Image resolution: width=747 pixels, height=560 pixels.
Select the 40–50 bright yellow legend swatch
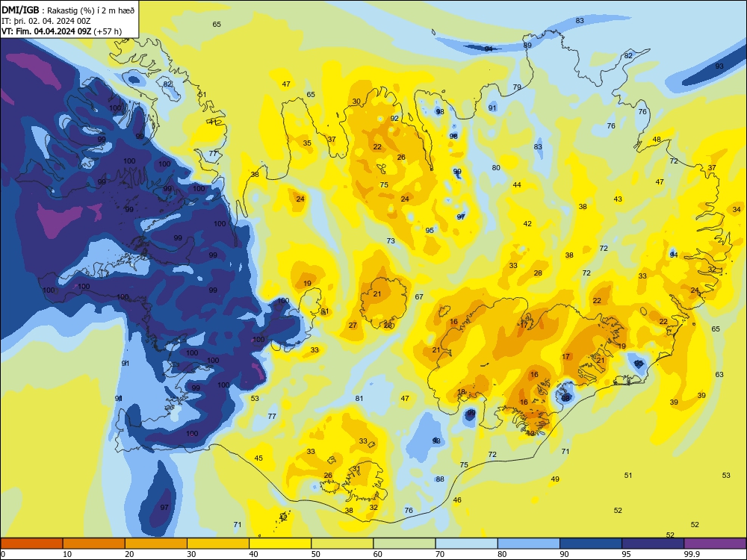280,544
